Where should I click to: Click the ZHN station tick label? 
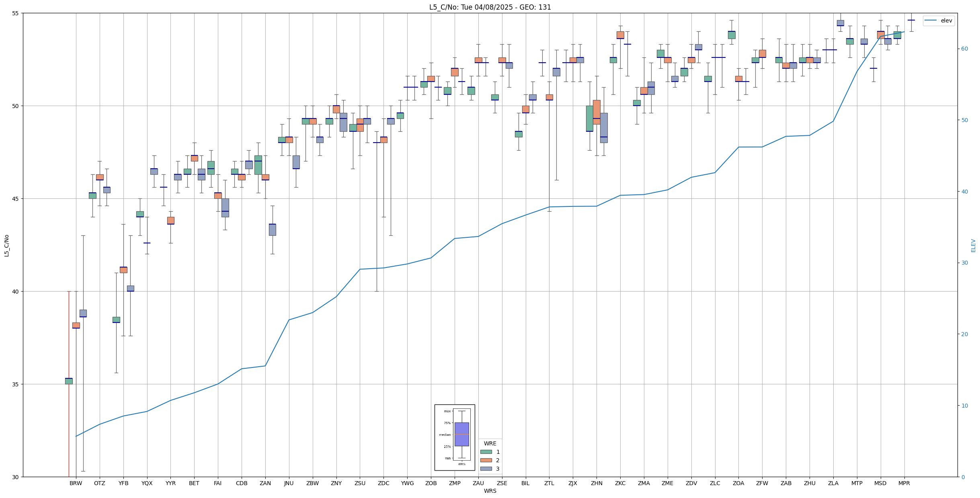[597, 483]
